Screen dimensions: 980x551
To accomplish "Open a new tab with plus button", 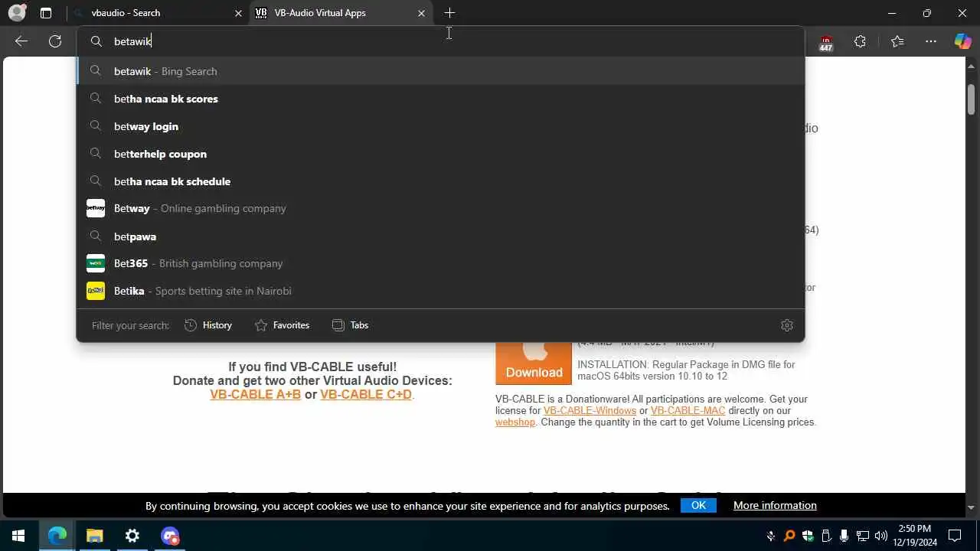I will (x=449, y=13).
